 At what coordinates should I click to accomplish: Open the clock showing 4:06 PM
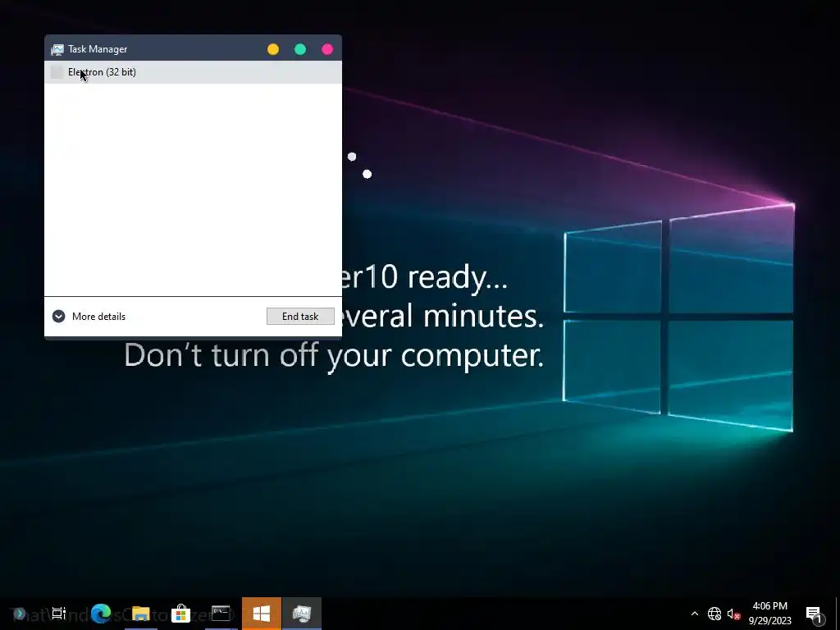pyautogui.click(x=769, y=614)
